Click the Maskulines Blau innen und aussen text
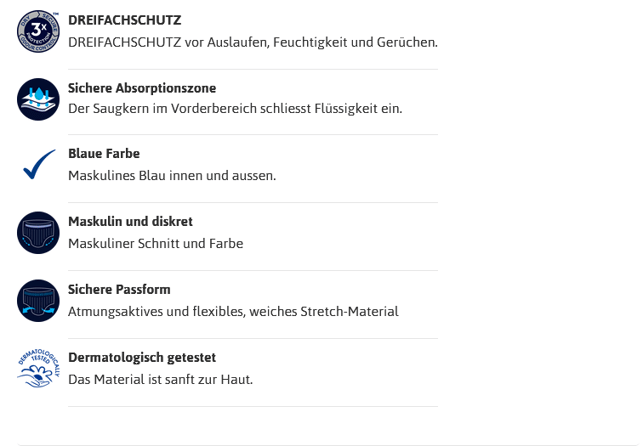This screenshot has width=643, height=446. [x=172, y=175]
